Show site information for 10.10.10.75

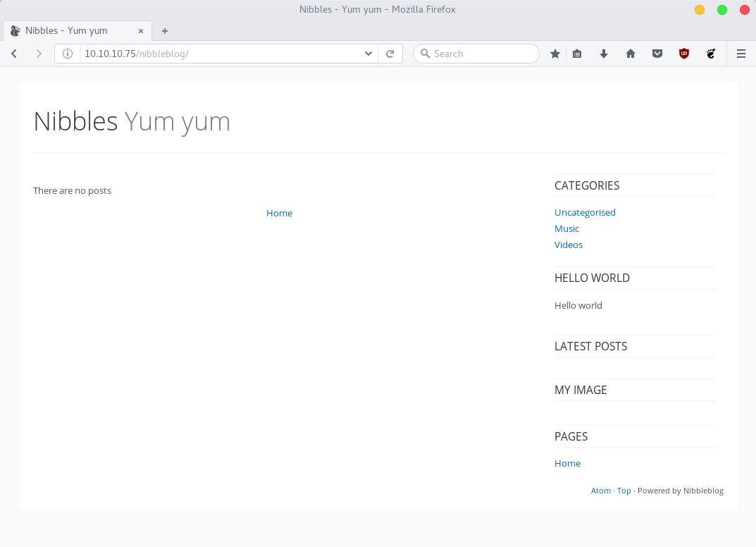[x=68, y=54]
